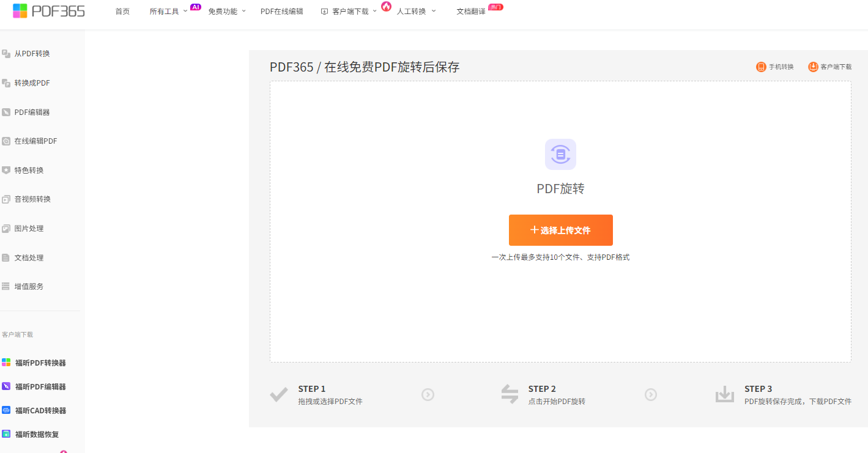Select 增值服务 in left sidebar

point(29,286)
